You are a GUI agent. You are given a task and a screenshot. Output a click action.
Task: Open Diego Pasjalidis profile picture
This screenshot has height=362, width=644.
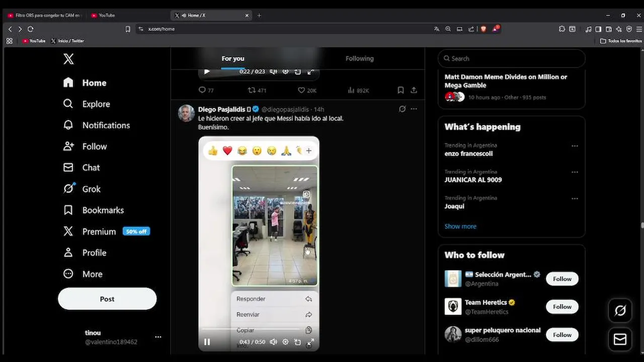187,113
